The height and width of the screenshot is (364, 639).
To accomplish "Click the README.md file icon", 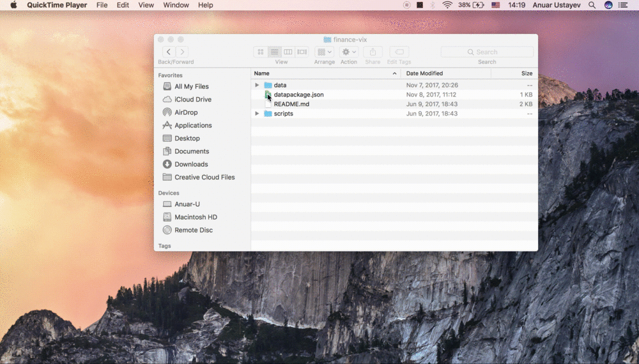I will coord(268,104).
